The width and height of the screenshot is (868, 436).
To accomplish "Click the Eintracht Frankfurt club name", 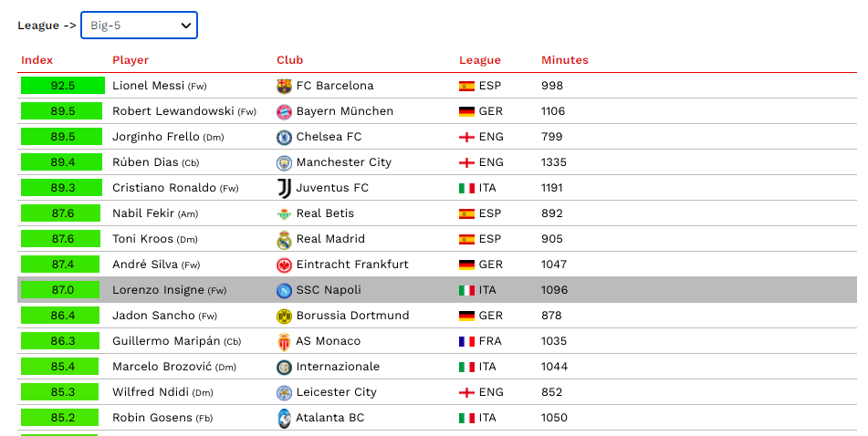I will (352, 264).
